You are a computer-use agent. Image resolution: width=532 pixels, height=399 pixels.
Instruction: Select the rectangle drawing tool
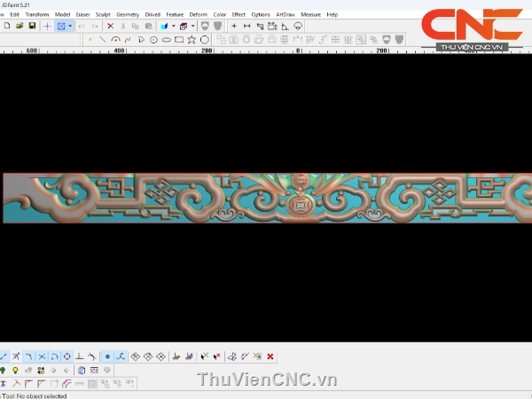(179, 39)
